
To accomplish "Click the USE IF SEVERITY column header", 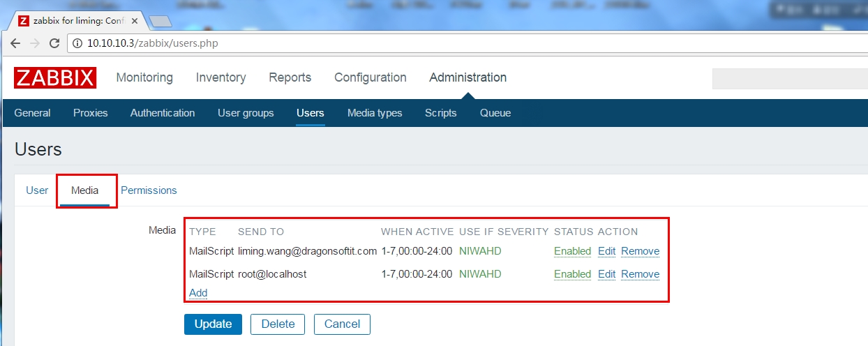I will pyautogui.click(x=504, y=232).
